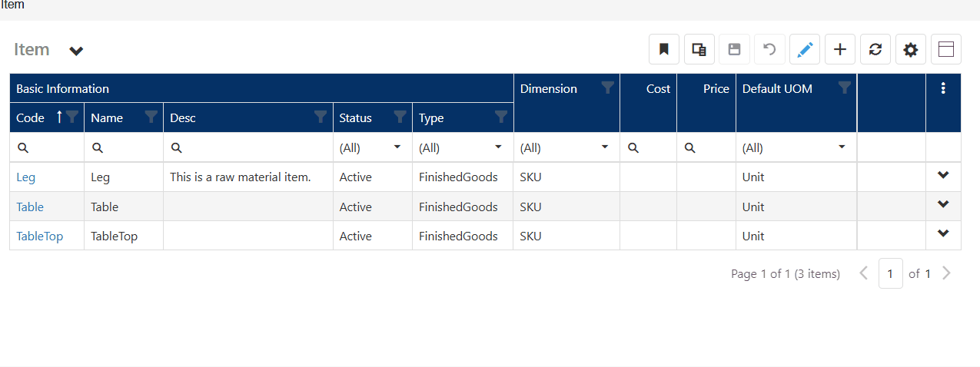980x367 pixels.
Task: Toggle the panel layout icon
Action: [946, 50]
